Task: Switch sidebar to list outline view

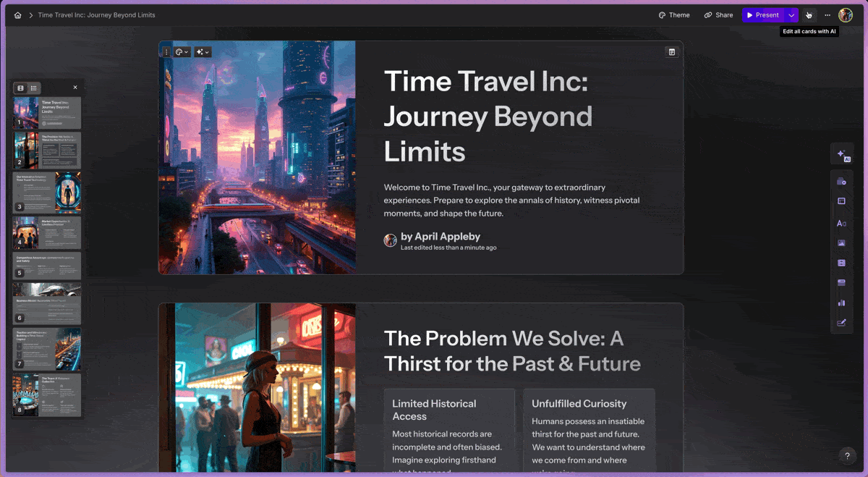Action: (34, 88)
